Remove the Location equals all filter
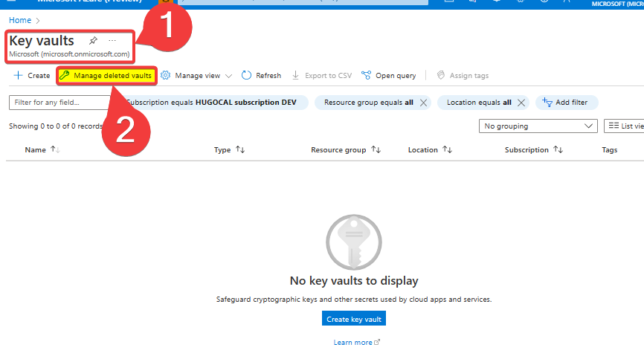Viewport: 644px width, 359px height. coord(521,103)
